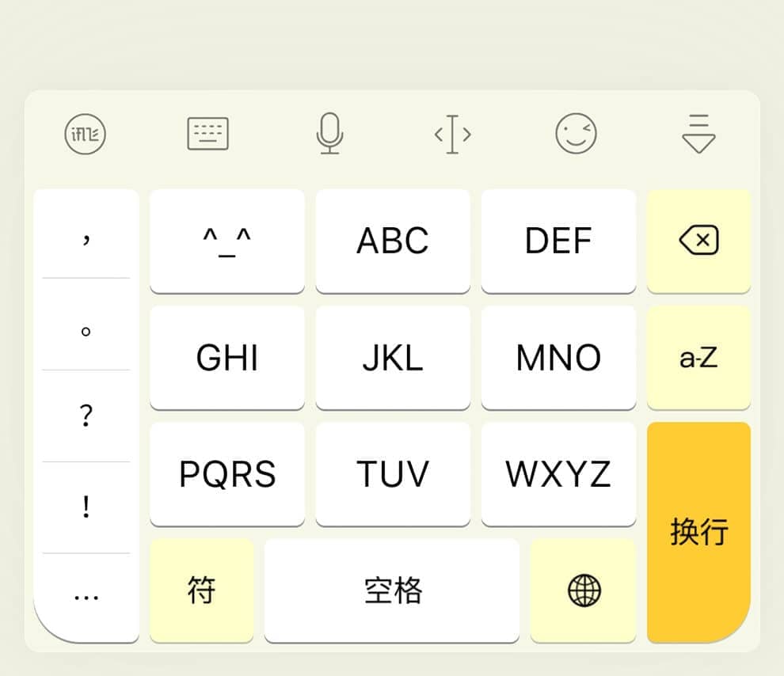Open symbols with the 符 key
Screen dimensions: 784x676
coord(201,591)
